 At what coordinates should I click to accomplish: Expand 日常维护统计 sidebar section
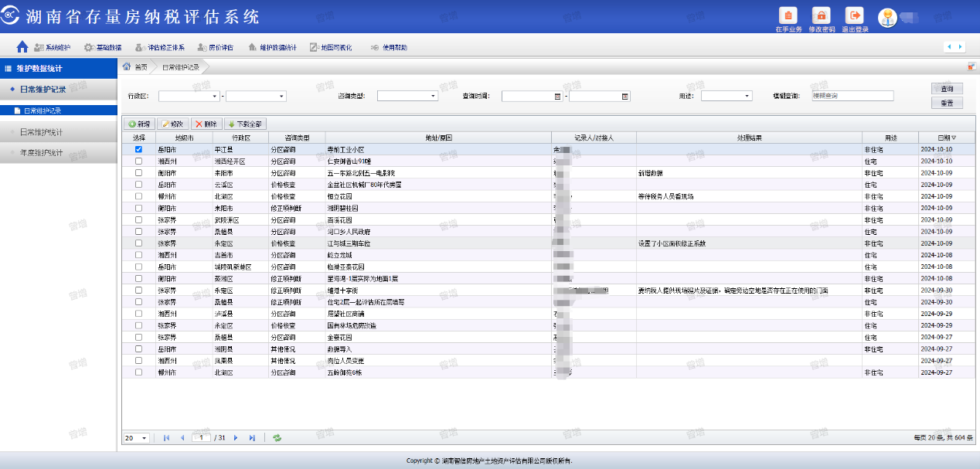coord(58,132)
